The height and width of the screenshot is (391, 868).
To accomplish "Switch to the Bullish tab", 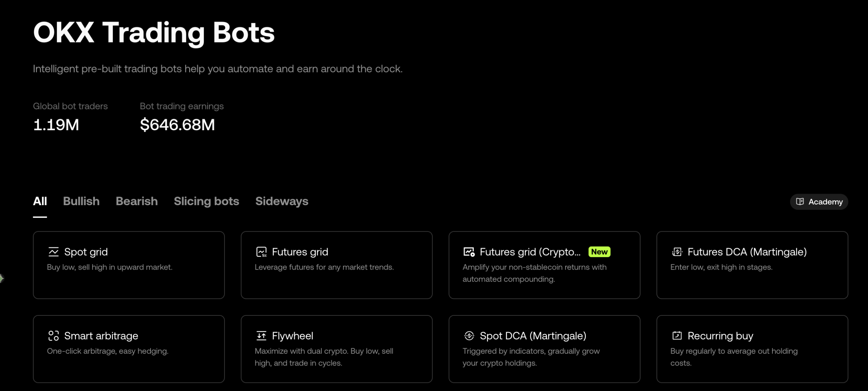I will coord(81,201).
